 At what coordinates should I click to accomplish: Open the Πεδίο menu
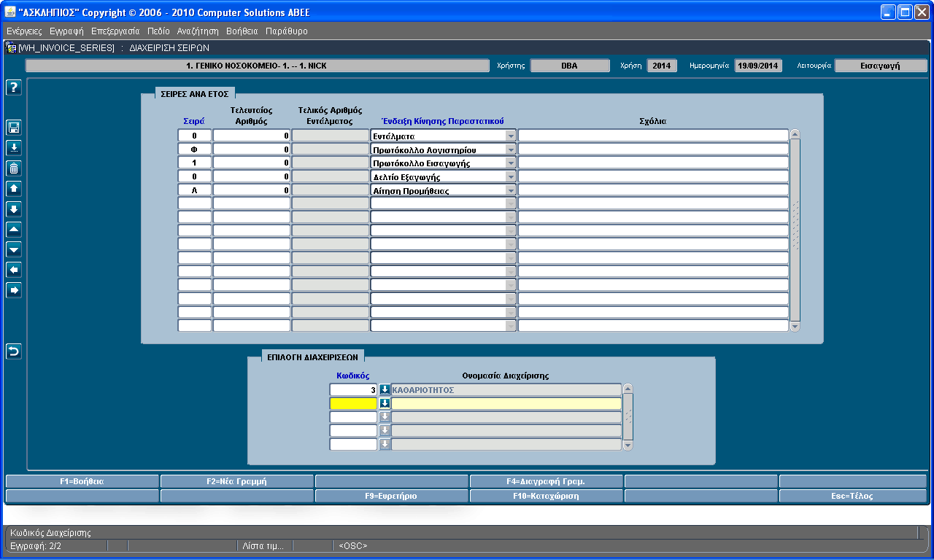click(158, 31)
